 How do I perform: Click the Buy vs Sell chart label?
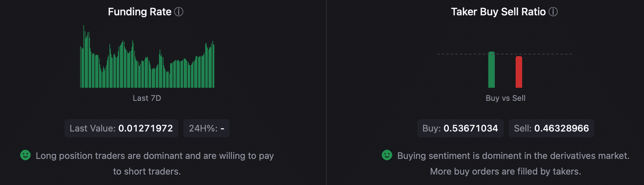tap(506, 98)
